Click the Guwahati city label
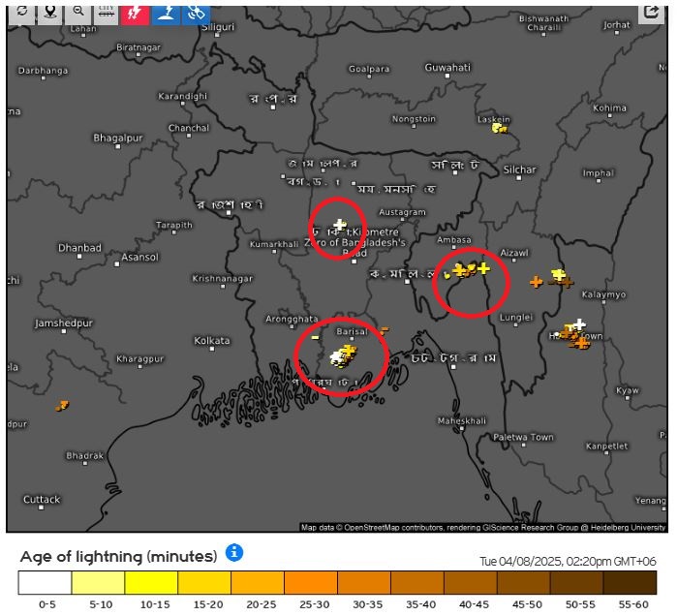 pos(447,68)
